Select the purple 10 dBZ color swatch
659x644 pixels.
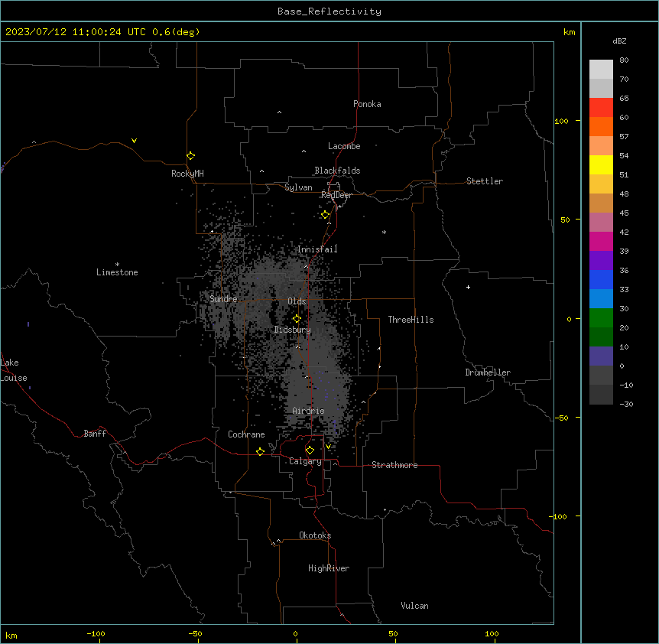tap(601, 356)
